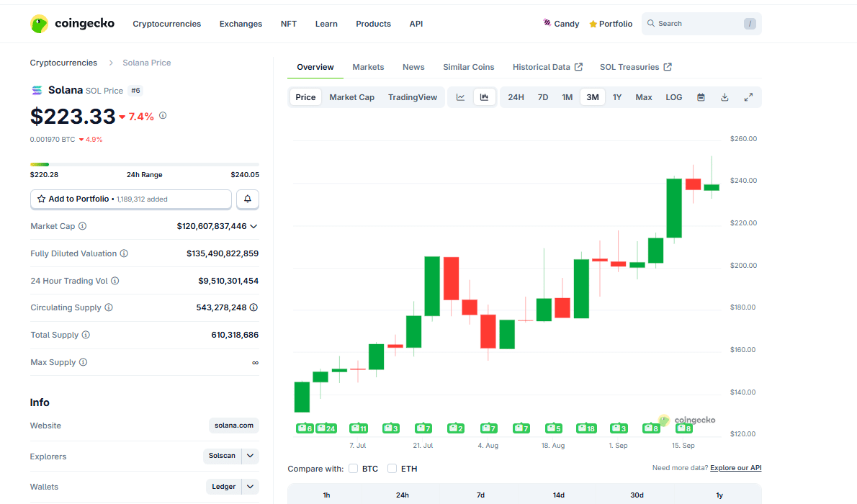Viewport: 857px width, 504px height.
Task: Open the Cryptocurrencies nav menu
Action: [166, 24]
